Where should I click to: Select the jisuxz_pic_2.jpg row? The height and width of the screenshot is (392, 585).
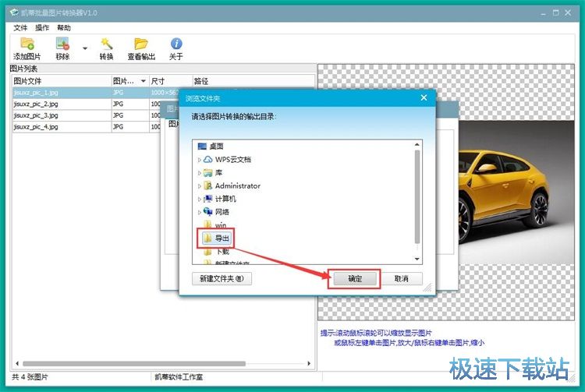(x=87, y=104)
